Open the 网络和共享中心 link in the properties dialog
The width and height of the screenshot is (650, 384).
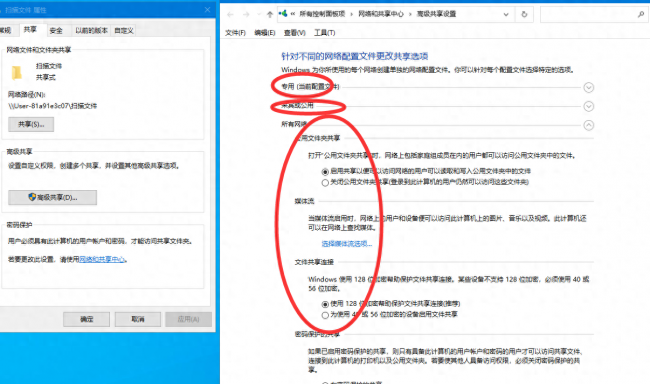102,260
